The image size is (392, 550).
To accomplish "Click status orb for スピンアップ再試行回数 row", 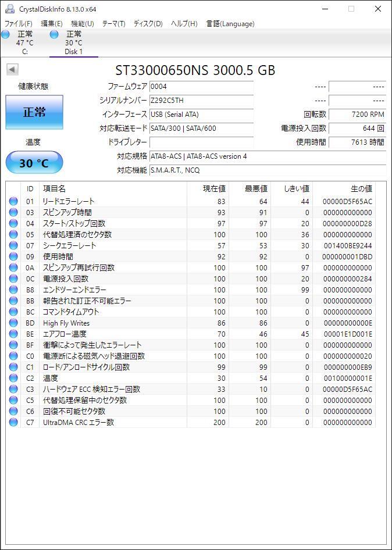I will pos(13,267).
